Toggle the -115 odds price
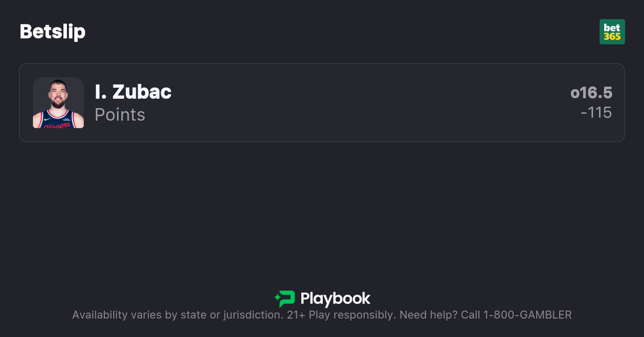This screenshot has width=644, height=337. point(597,113)
